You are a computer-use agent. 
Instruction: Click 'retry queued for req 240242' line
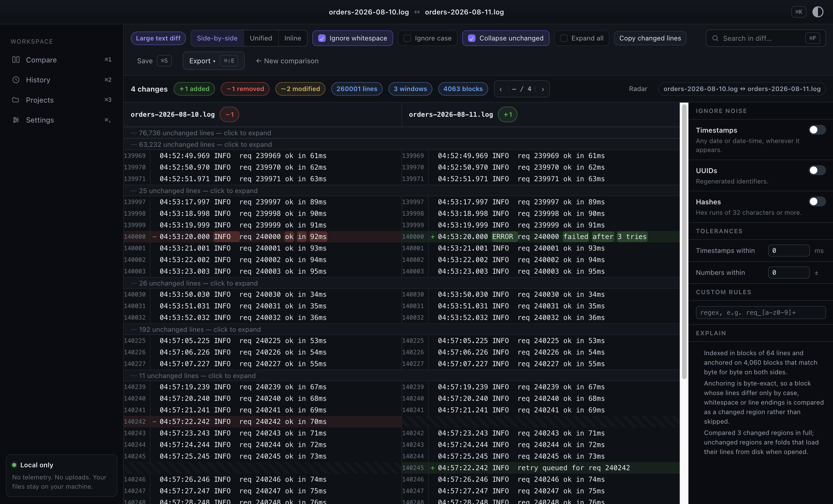click(x=540, y=468)
